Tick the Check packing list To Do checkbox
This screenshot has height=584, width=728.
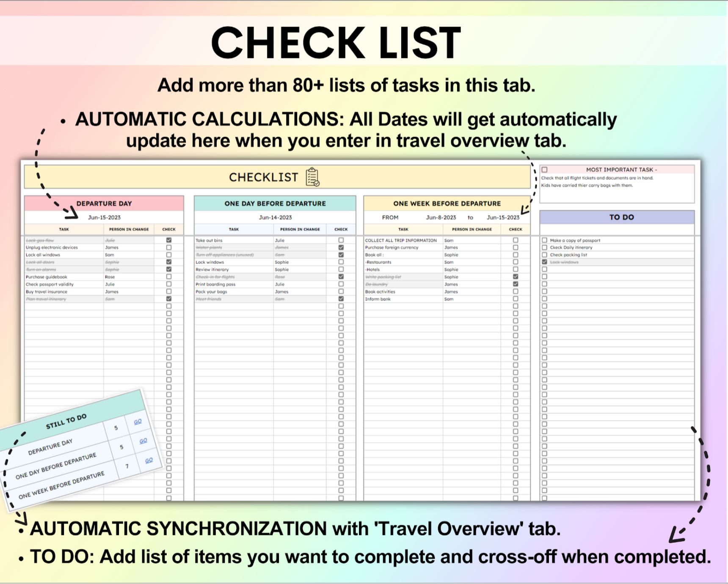click(545, 255)
